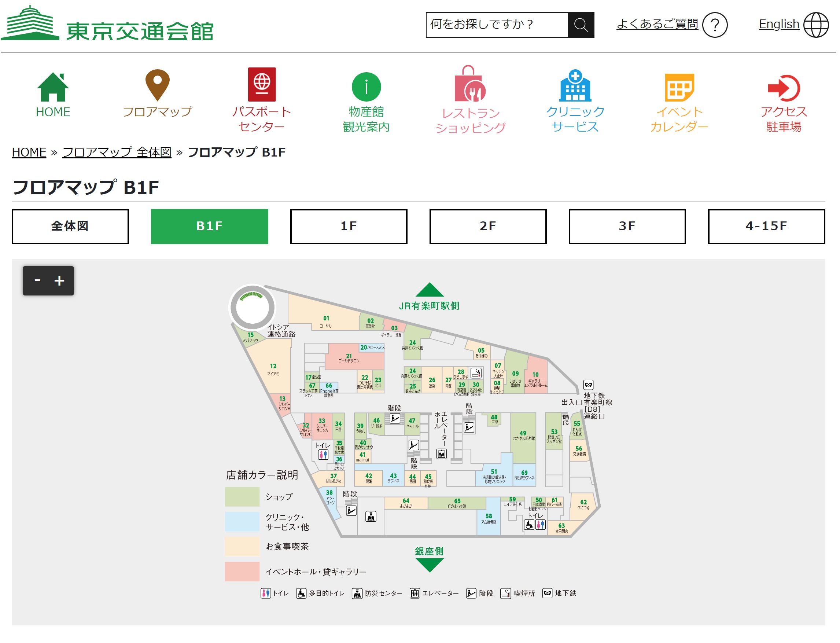Click the HOME house icon

tap(53, 88)
